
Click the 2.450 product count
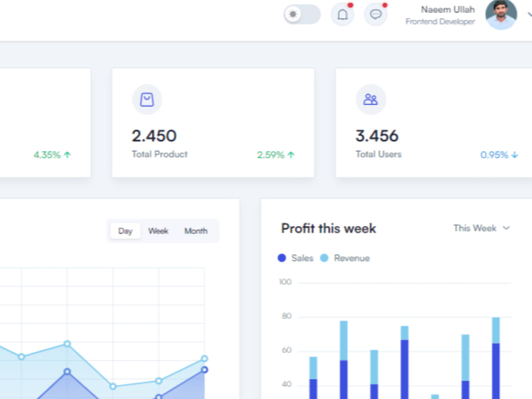[x=154, y=136]
